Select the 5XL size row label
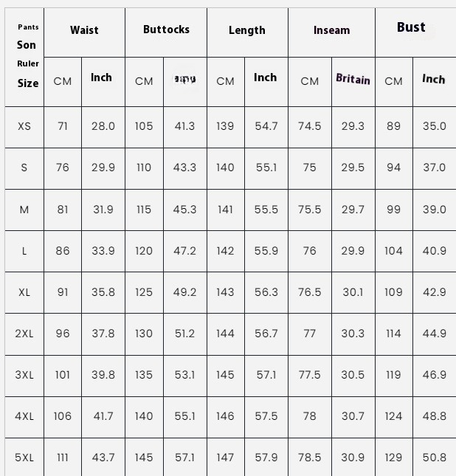The width and height of the screenshot is (456, 476). pyautogui.click(x=24, y=458)
